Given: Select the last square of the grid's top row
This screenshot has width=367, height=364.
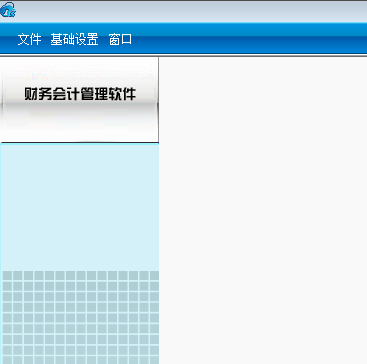Looking at the screenshot, I should (x=154, y=275).
